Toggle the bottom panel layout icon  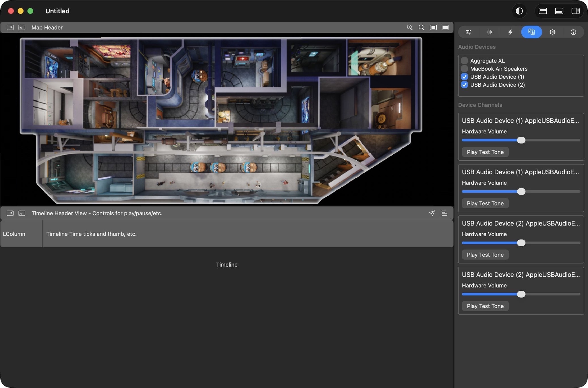[x=559, y=11]
